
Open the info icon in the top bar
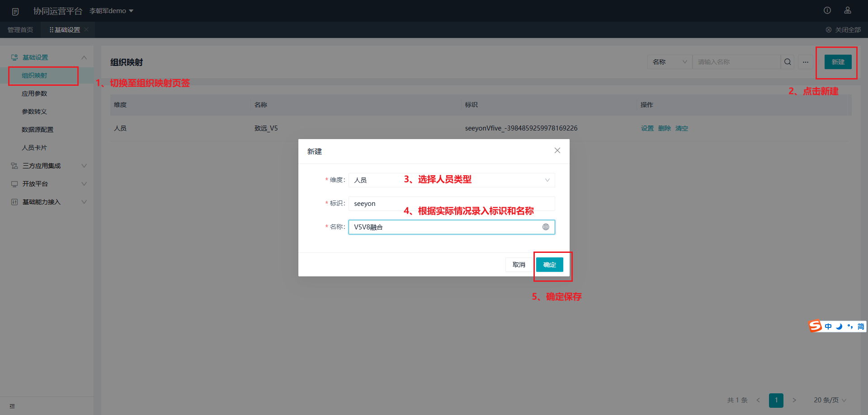[827, 10]
